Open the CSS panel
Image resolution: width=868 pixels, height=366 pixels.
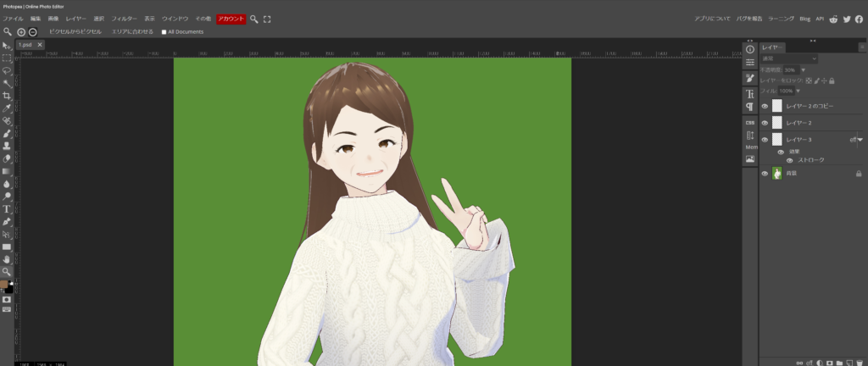coord(750,122)
